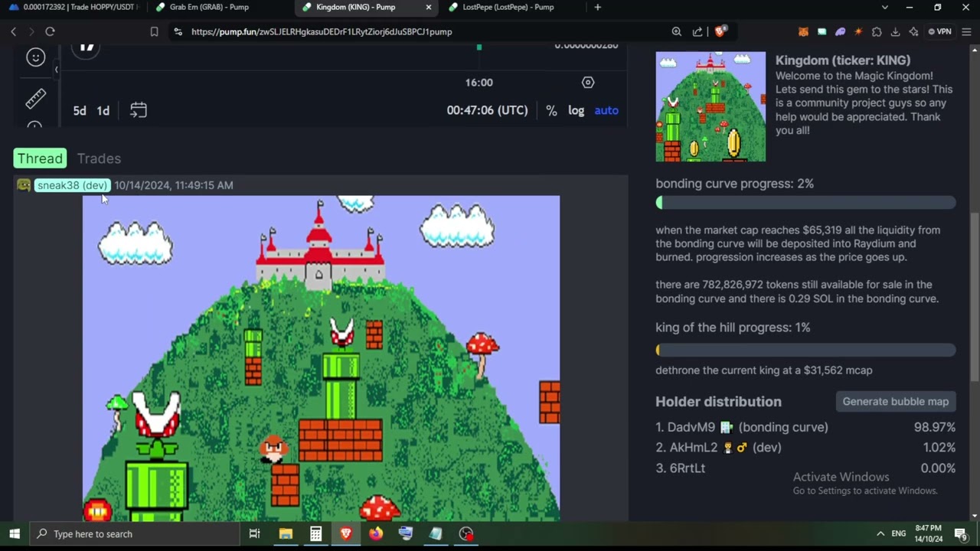Collapse the chart drawing toolbar
The width and height of the screenshot is (980, 551).
pos(56,70)
